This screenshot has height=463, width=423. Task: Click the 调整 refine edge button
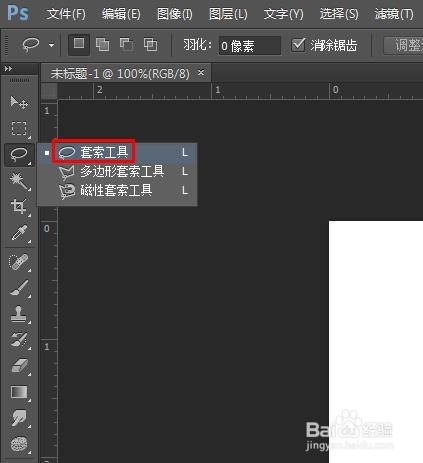pyautogui.click(x=403, y=46)
